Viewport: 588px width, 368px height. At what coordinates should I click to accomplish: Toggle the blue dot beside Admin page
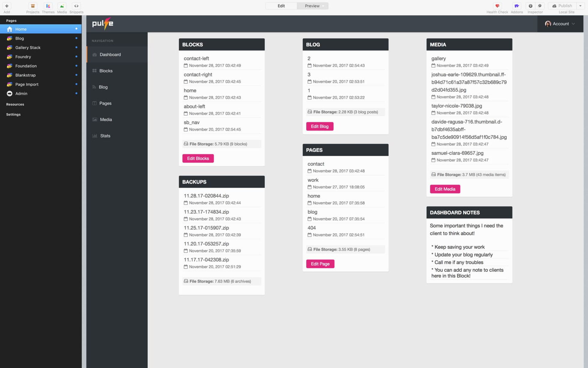coord(76,93)
